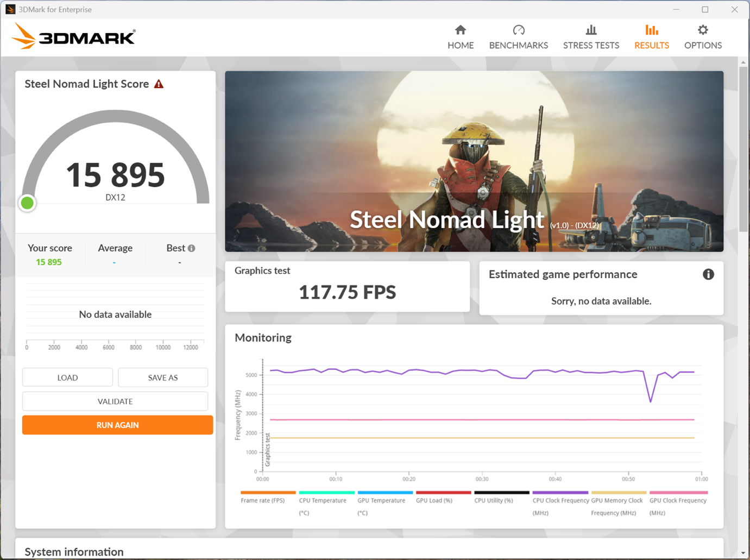Click the Average column label

click(x=115, y=248)
